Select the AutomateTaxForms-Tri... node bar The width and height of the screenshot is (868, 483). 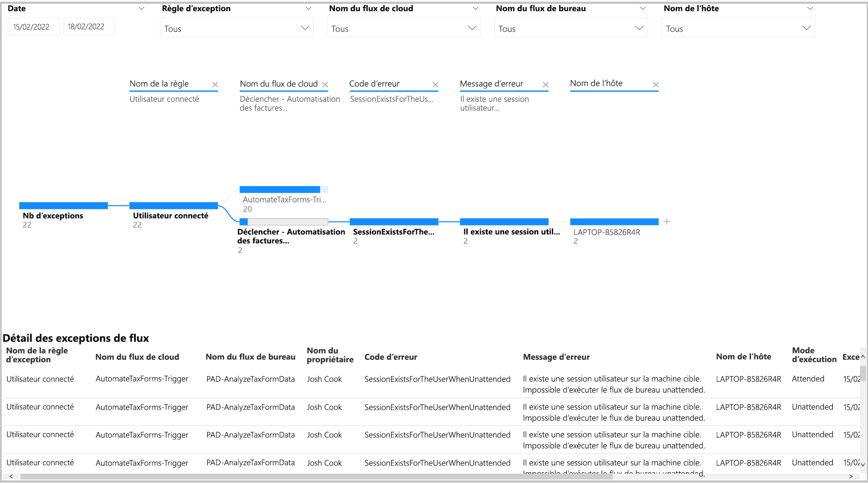click(x=280, y=190)
